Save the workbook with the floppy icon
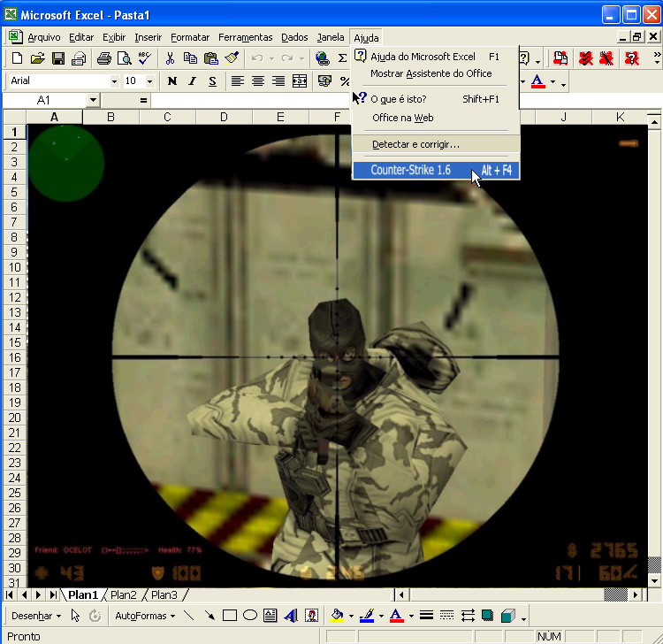Image resolution: width=663 pixels, height=644 pixels. click(x=58, y=58)
